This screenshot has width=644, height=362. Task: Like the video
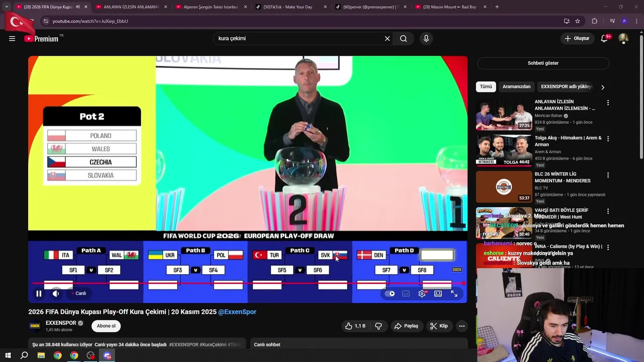click(x=355, y=326)
